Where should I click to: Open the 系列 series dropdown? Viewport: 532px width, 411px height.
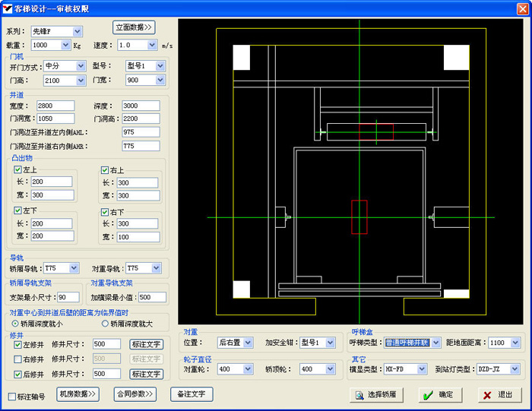pyautogui.click(x=78, y=31)
